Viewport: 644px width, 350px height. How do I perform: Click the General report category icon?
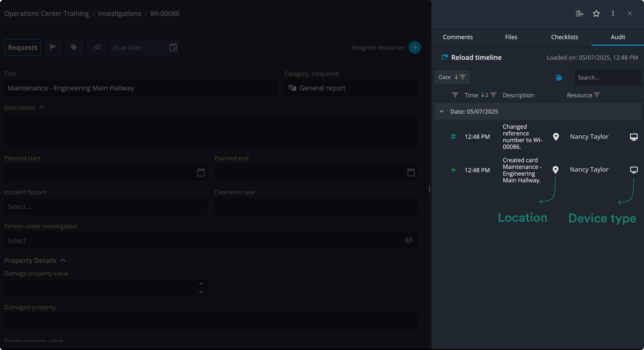click(x=292, y=88)
